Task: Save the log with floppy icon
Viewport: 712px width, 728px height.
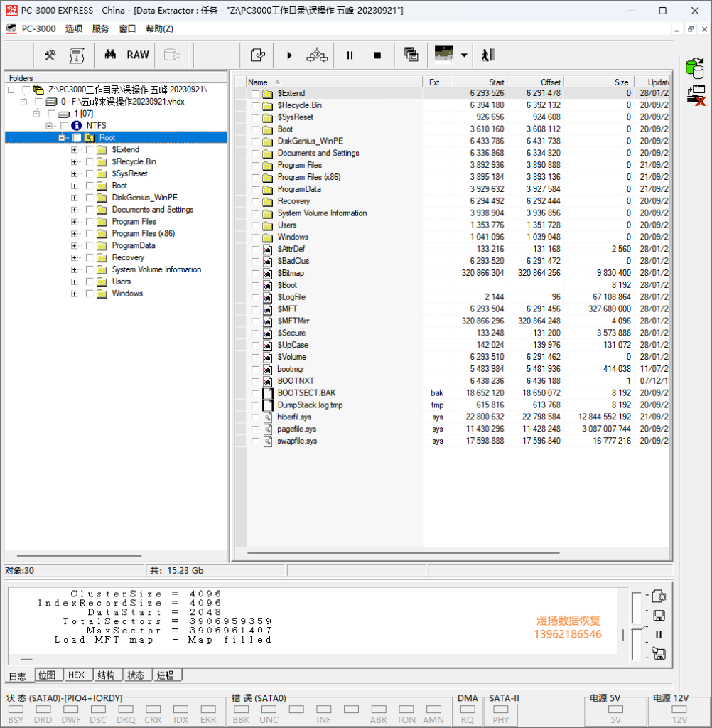Action: pos(659,616)
